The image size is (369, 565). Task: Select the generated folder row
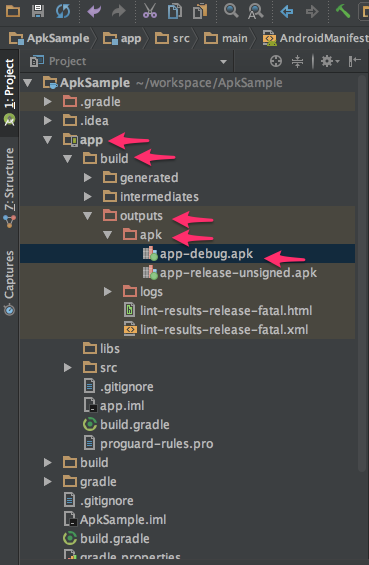pyautogui.click(x=187, y=178)
